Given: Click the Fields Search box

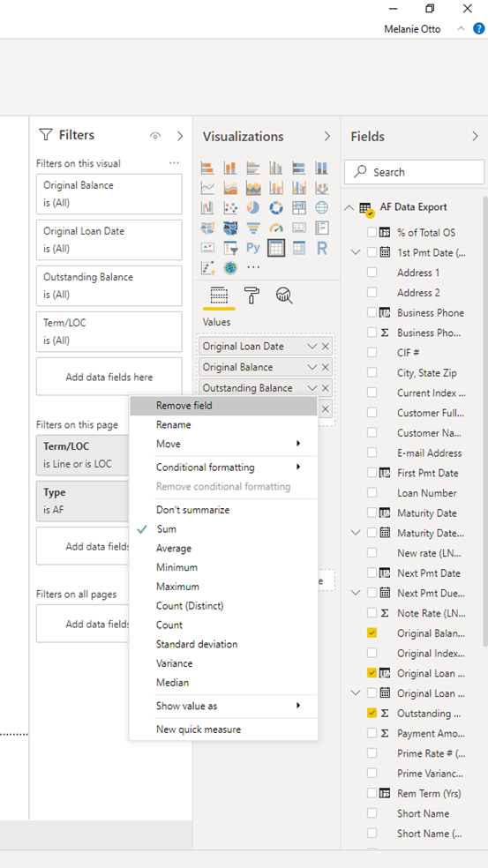Looking at the screenshot, I should pyautogui.click(x=415, y=172).
